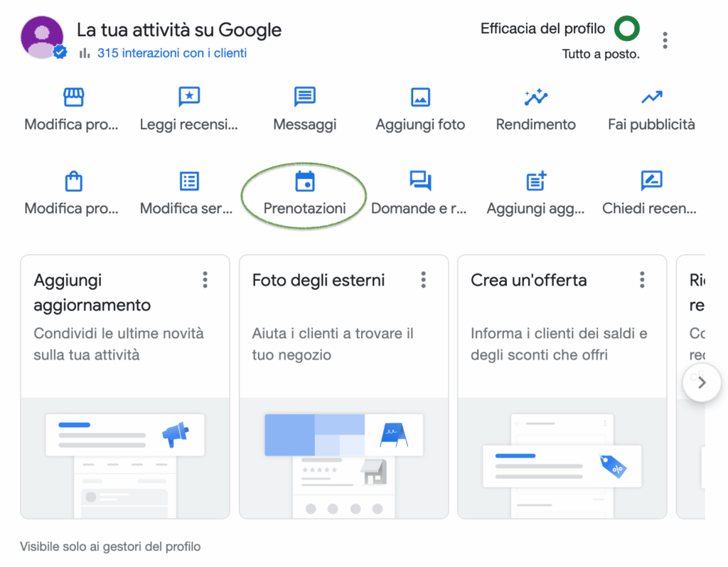Click the Efficacia del profilo text
This screenshot has width=728, height=567.
tap(542, 28)
